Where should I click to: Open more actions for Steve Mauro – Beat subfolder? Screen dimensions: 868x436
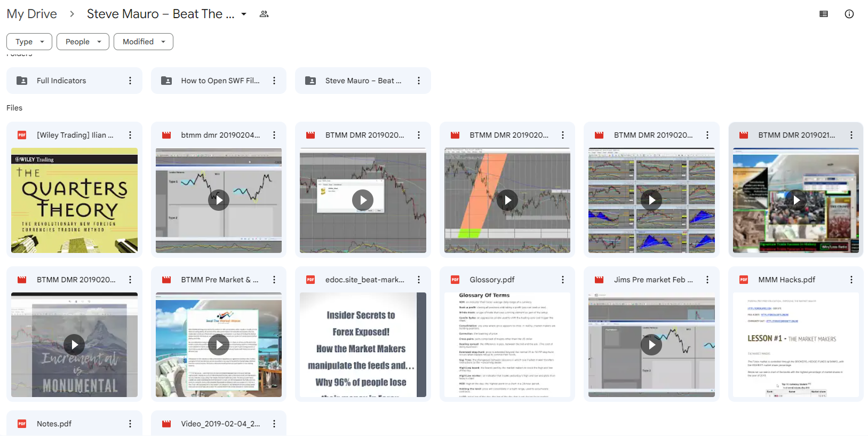coord(419,81)
